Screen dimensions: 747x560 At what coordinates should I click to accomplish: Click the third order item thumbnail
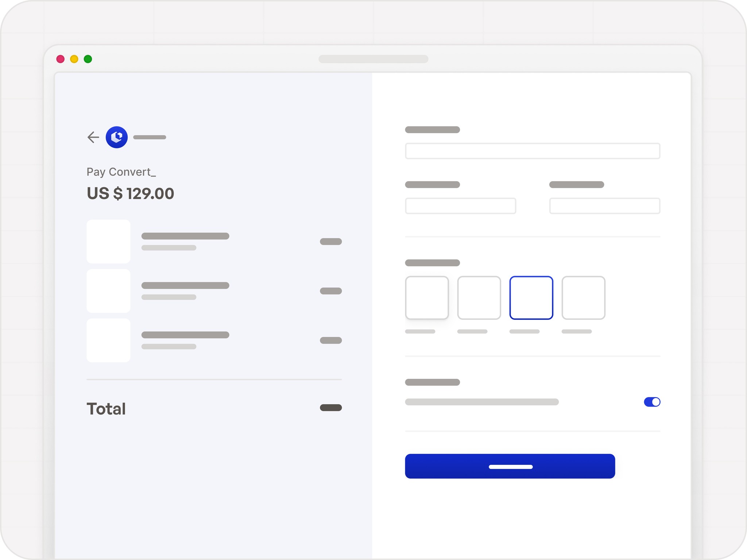[108, 340]
